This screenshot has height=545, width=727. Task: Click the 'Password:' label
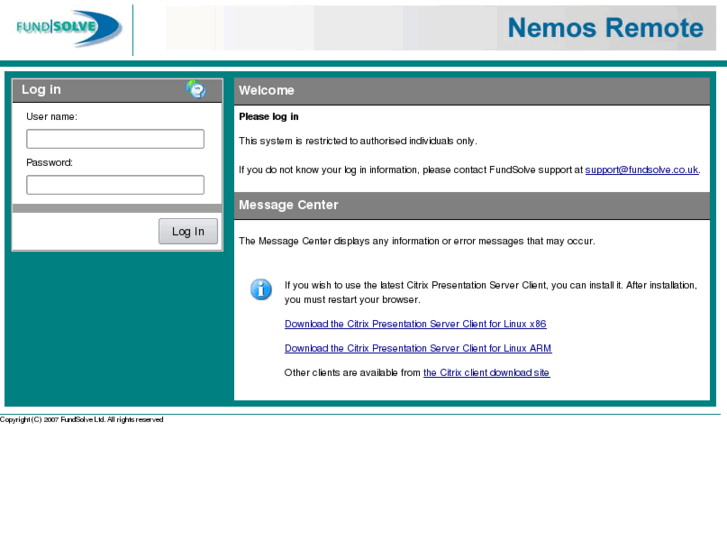[49, 162]
